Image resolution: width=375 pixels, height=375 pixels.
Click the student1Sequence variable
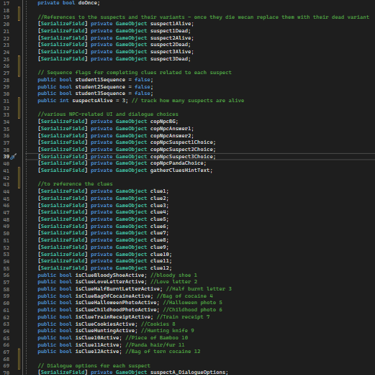coord(100,80)
